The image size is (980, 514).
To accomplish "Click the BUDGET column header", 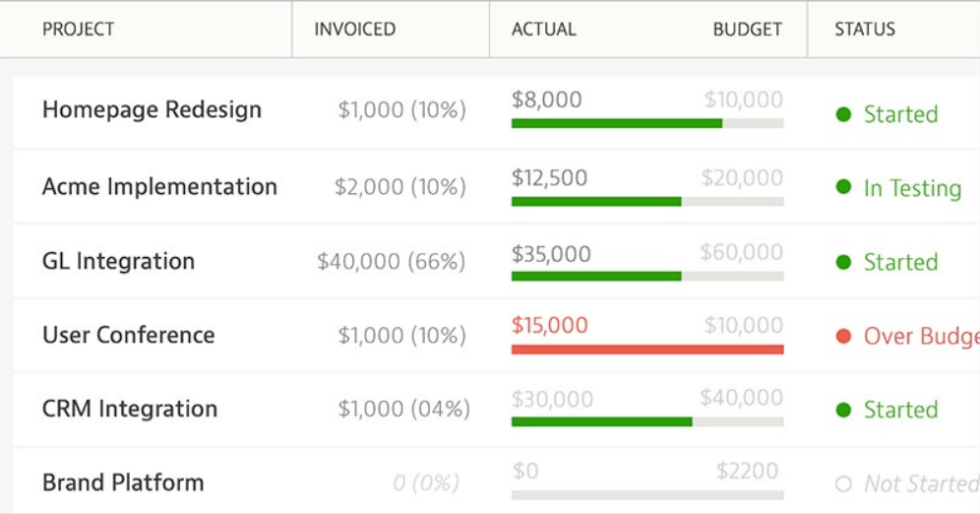I will [x=747, y=30].
